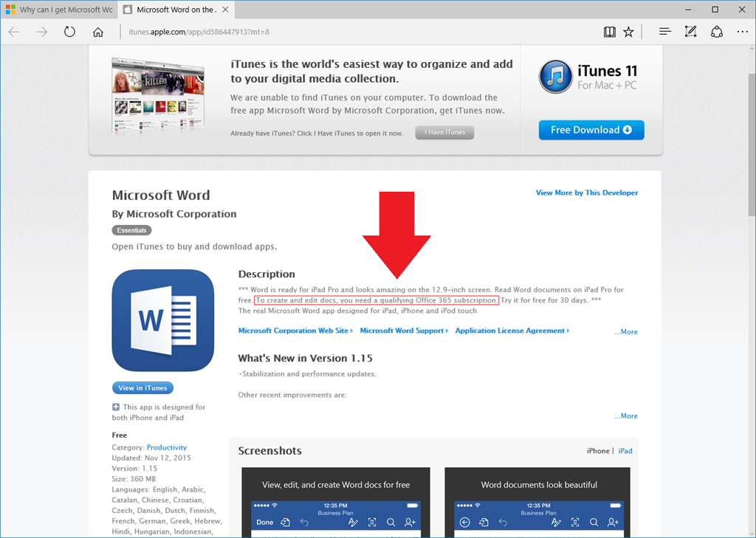Open 'View More by This Developer' link
This screenshot has width=756, height=538.
click(587, 193)
